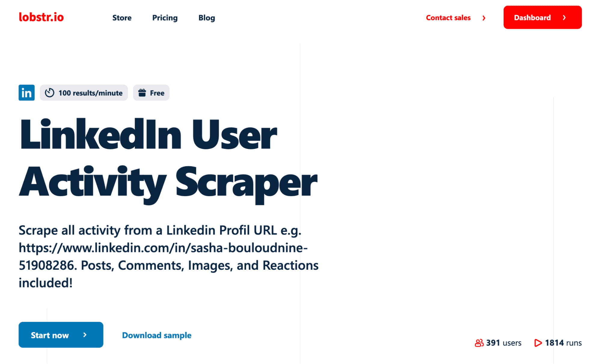601x364 pixels.
Task: Click the Download sample link
Action: (157, 335)
